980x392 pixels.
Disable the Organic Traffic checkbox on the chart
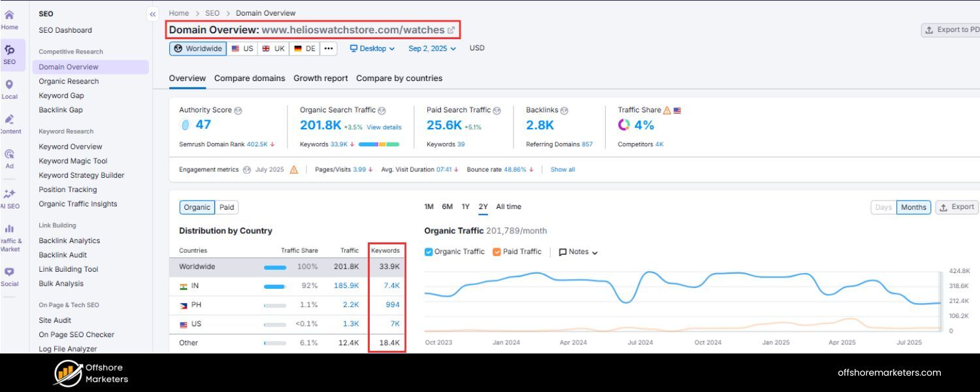429,252
